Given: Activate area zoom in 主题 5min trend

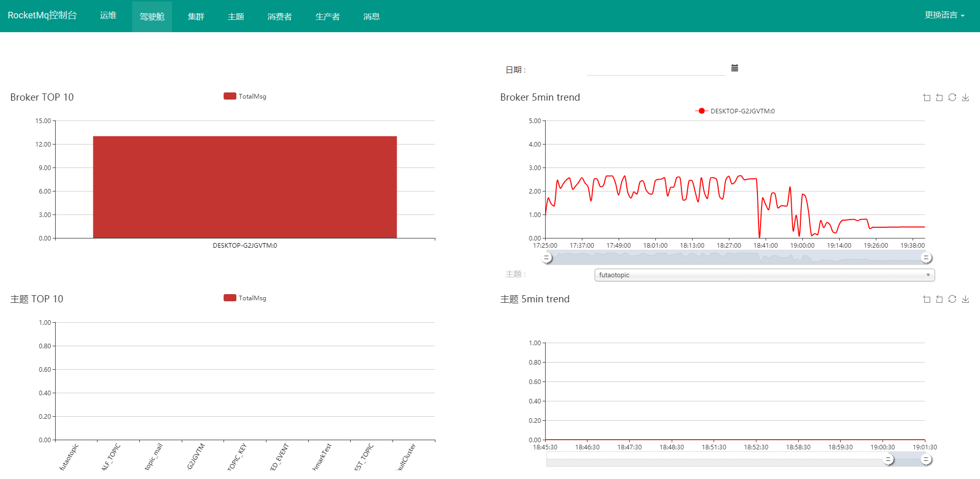Looking at the screenshot, I should 926,299.
